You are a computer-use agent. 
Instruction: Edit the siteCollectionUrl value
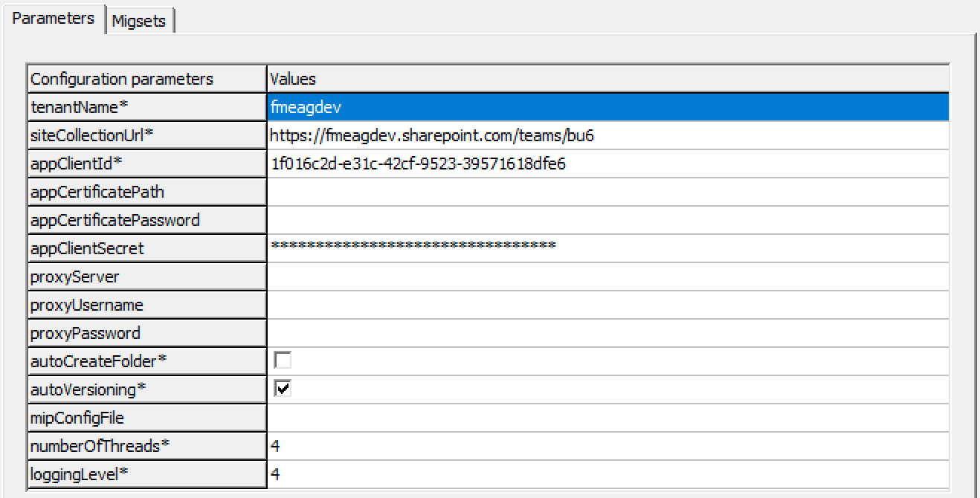tap(607, 135)
